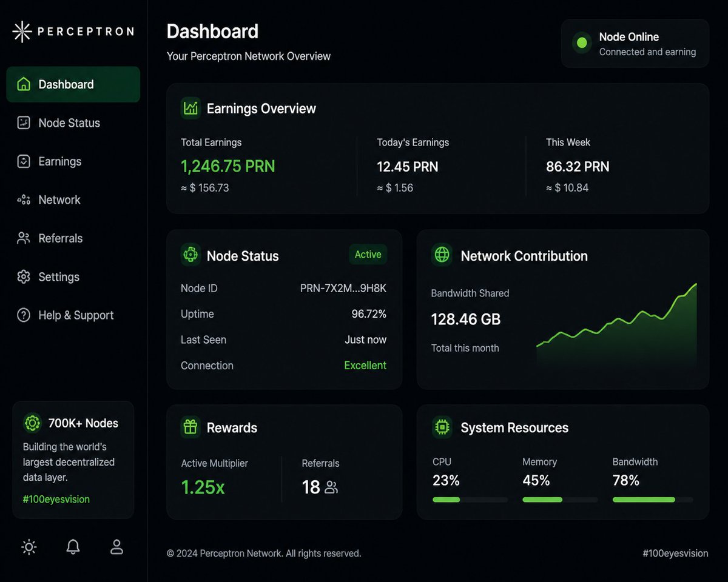Click the Excellent connection value

[x=365, y=366]
